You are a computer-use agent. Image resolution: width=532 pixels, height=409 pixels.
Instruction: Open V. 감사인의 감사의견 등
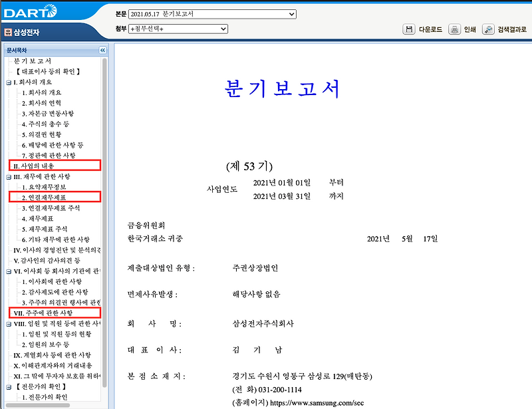[47, 261]
